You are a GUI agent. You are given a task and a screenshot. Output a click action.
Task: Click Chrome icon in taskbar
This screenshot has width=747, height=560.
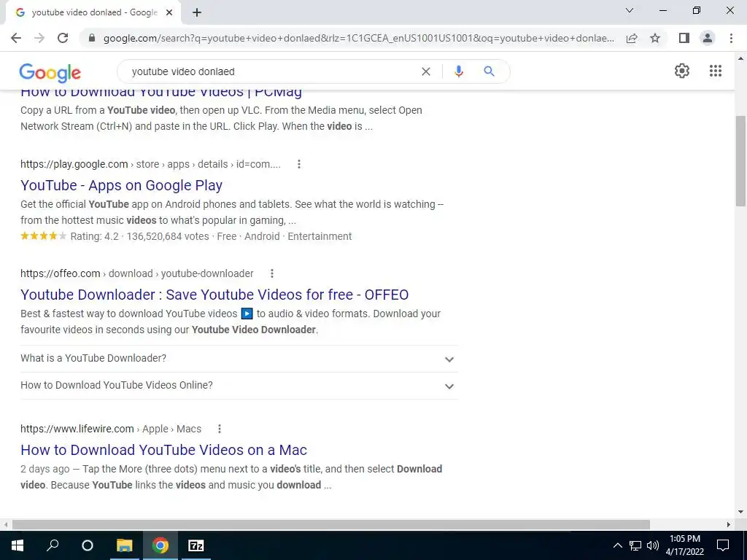tap(160, 545)
